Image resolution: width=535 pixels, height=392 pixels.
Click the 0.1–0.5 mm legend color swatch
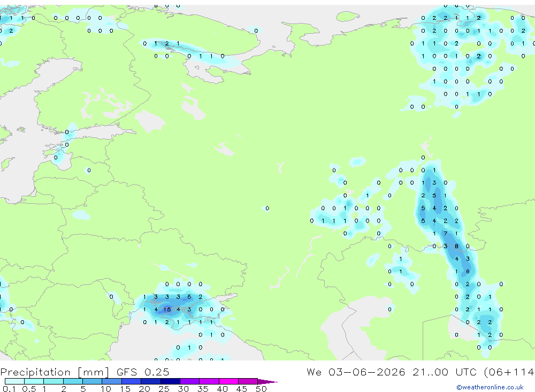(x=14, y=381)
